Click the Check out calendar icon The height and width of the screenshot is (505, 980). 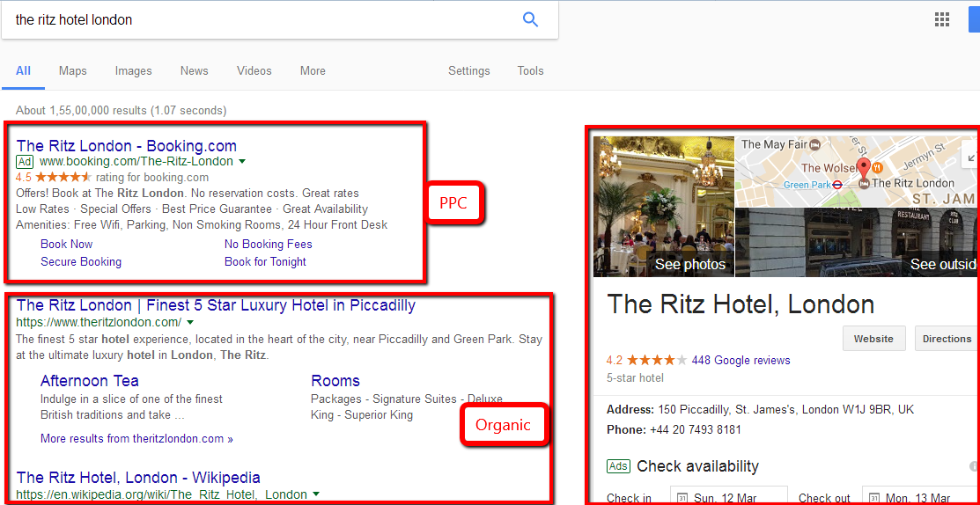[874, 499]
